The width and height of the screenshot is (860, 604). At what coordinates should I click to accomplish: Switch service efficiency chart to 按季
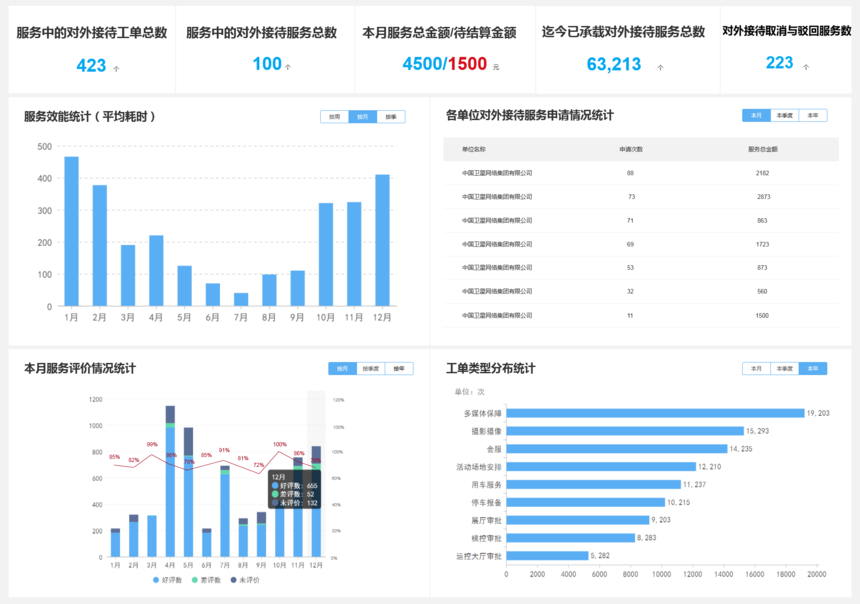click(x=391, y=117)
